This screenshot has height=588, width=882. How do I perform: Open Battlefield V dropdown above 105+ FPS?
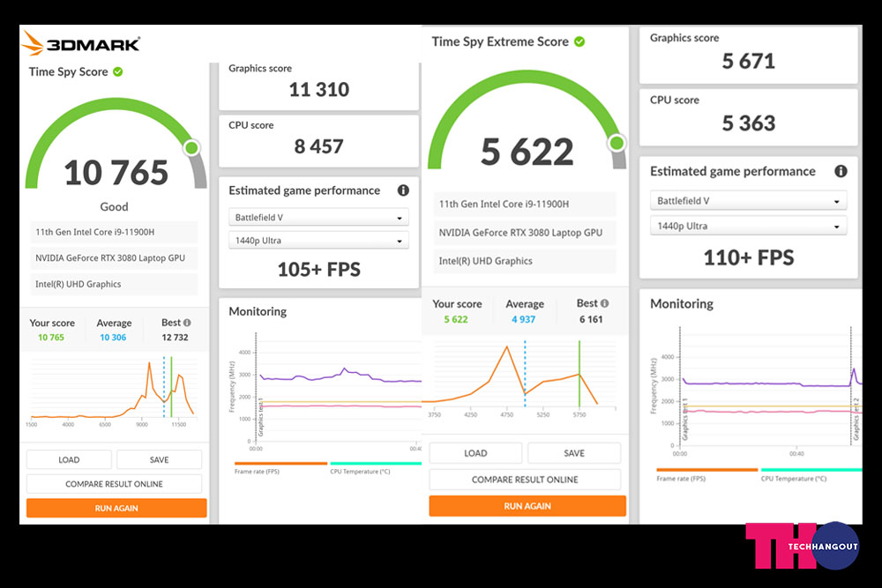point(318,218)
